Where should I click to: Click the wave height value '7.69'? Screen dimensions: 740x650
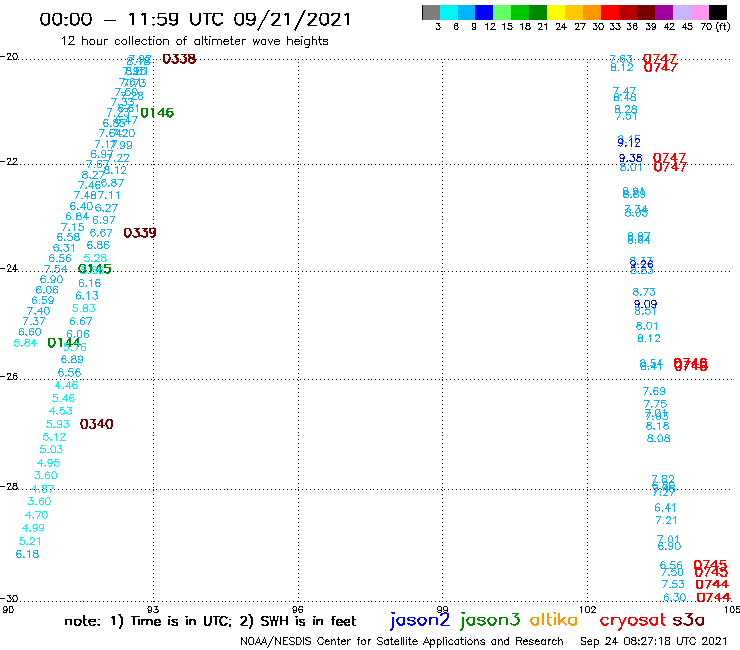(x=654, y=391)
